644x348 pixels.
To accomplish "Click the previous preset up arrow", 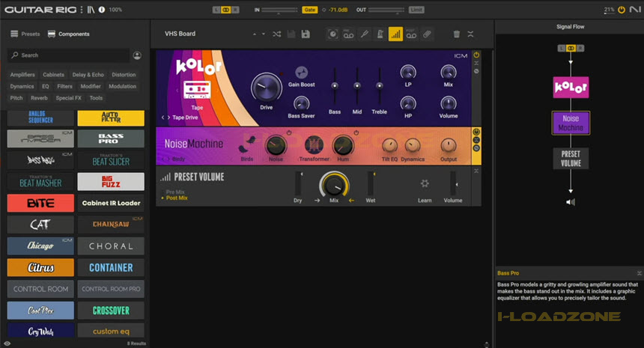I will (255, 34).
